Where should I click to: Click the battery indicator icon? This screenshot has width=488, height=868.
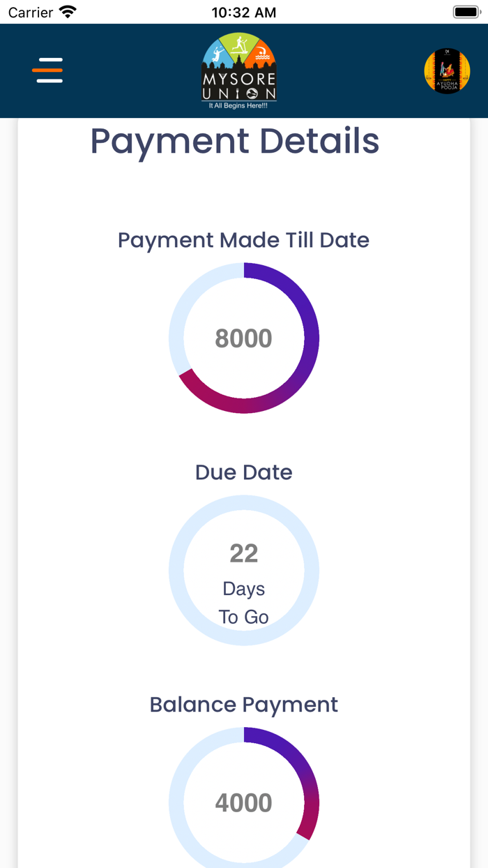(x=465, y=12)
